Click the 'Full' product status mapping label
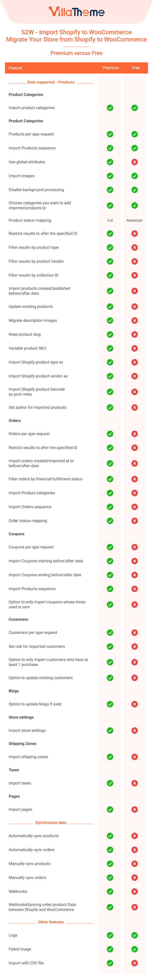The height and width of the screenshot is (980, 153). point(110,220)
